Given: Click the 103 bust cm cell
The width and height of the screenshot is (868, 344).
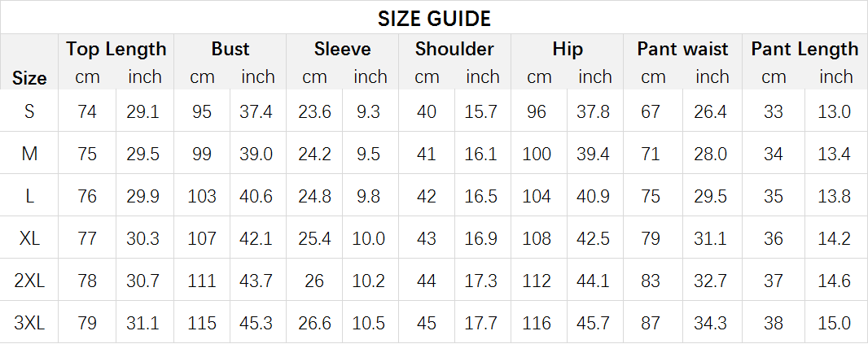Looking at the screenshot, I should tap(201, 196).
